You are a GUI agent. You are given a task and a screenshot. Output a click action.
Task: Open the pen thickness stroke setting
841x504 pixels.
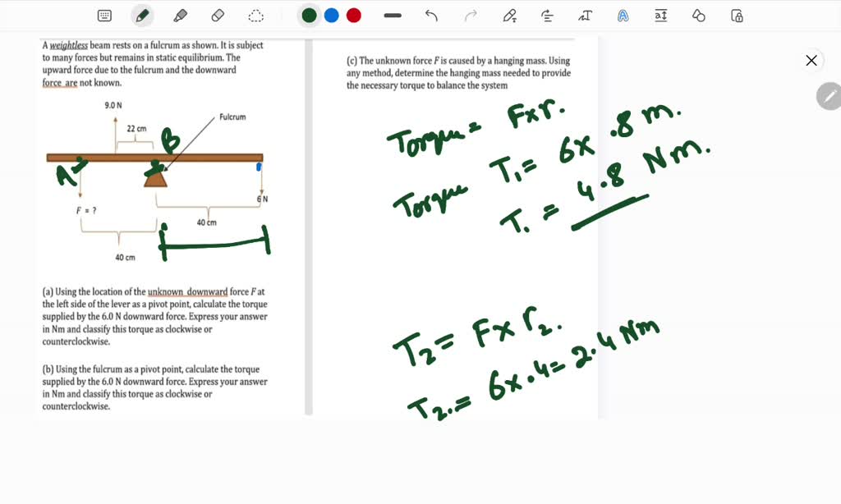(393, 16)
